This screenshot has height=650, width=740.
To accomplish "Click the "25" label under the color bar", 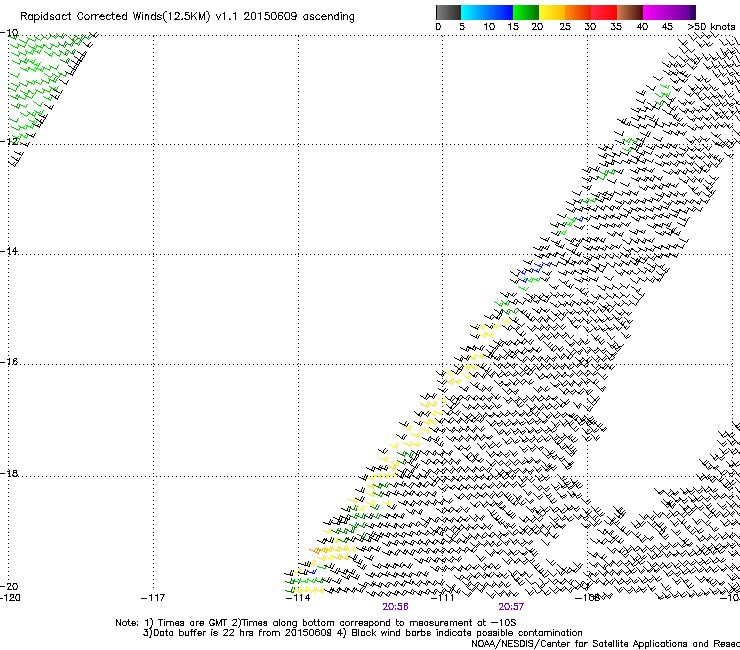I will 564,26.
